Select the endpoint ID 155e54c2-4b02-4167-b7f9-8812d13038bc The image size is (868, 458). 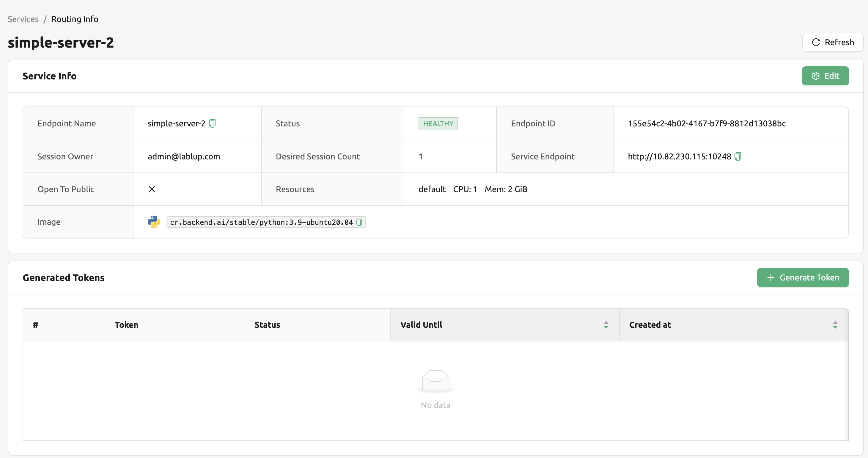pos(707,124)
